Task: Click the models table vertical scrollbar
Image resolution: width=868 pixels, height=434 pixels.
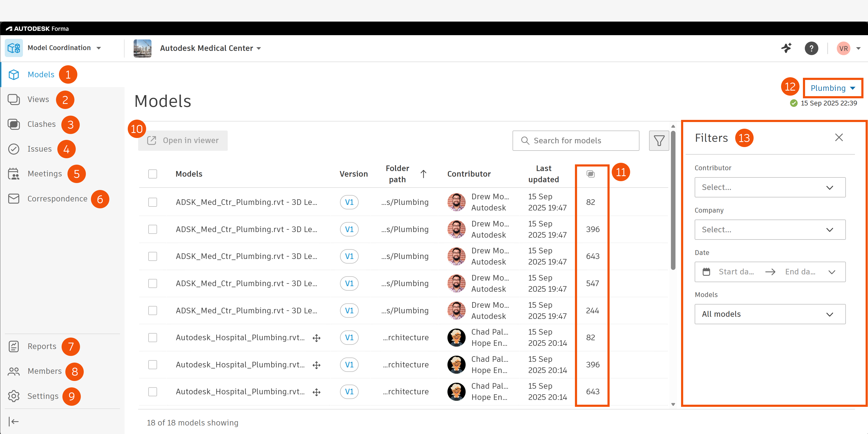Action: [x=673, y=200]
